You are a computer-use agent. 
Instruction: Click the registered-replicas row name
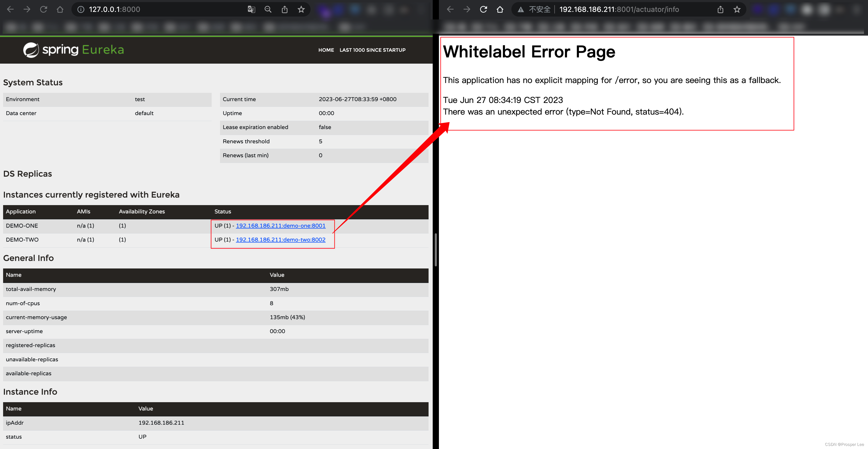(x=30, y=345)
